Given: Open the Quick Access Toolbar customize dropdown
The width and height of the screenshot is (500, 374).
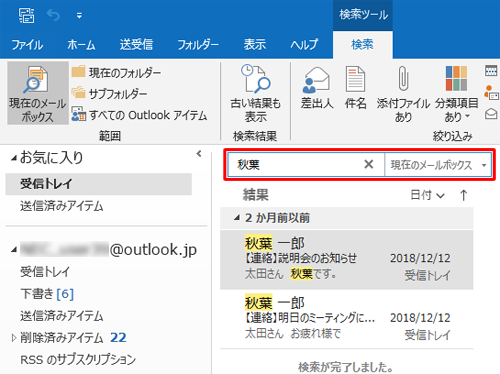Looking at the screenshot, I should 79,15.
